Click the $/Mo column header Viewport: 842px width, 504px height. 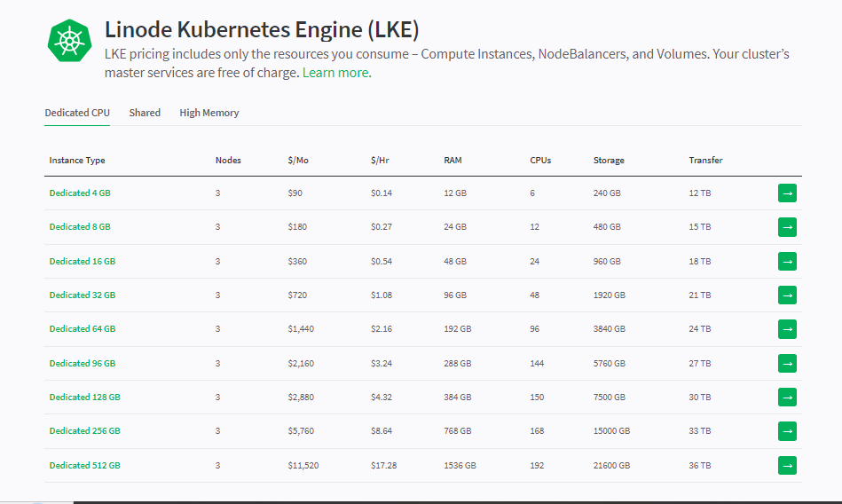[298, 160]
